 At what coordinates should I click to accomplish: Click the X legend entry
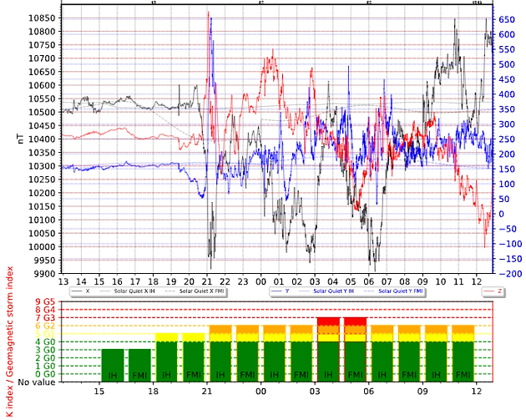86,291
